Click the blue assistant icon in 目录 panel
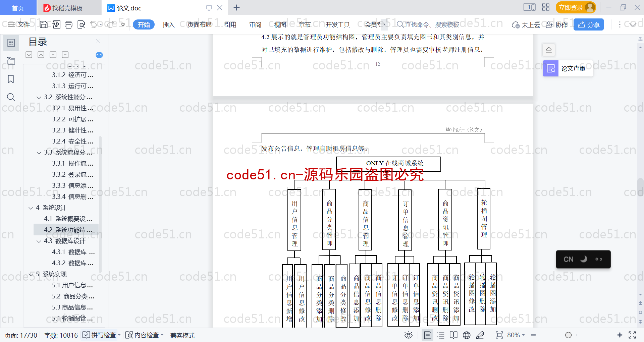 click(99, 55)
